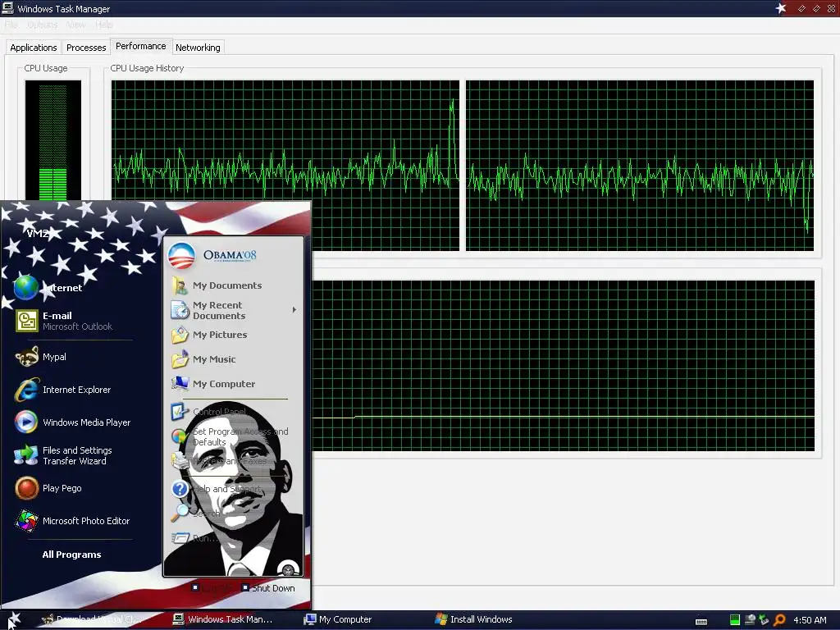Open Internet globe icon in Start menu

coord(25,288)
